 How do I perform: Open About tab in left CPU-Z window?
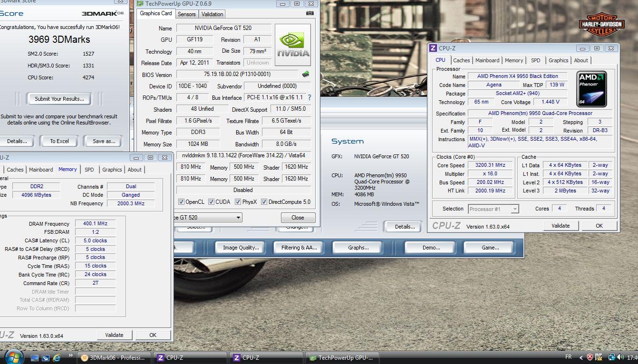[135, 170]
